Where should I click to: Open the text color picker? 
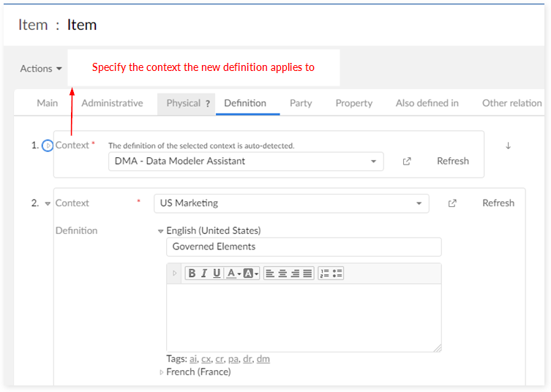tap(233, 274)
